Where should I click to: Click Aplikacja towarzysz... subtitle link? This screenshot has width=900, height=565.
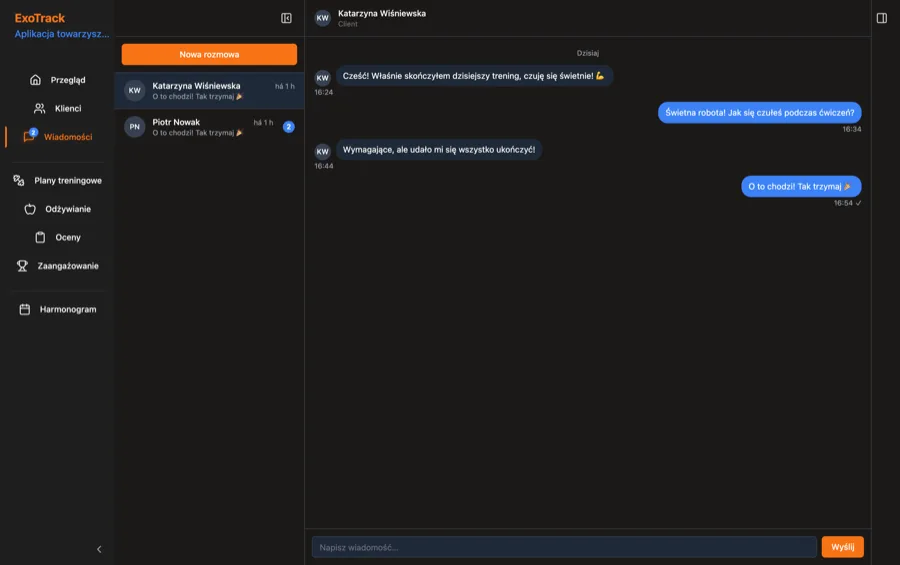click(61, 34)
